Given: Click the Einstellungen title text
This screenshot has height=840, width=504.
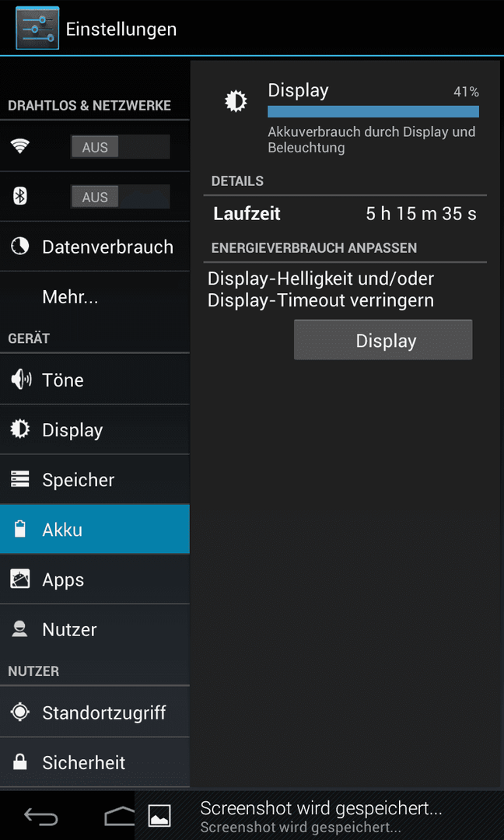Looking at the screenshot, I should click(x=121, y=29).
